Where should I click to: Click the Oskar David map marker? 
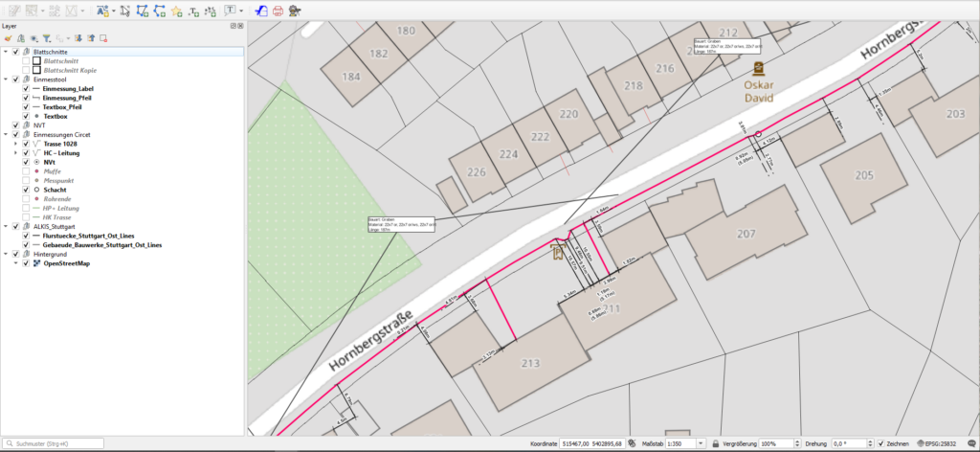click(759, 69)
